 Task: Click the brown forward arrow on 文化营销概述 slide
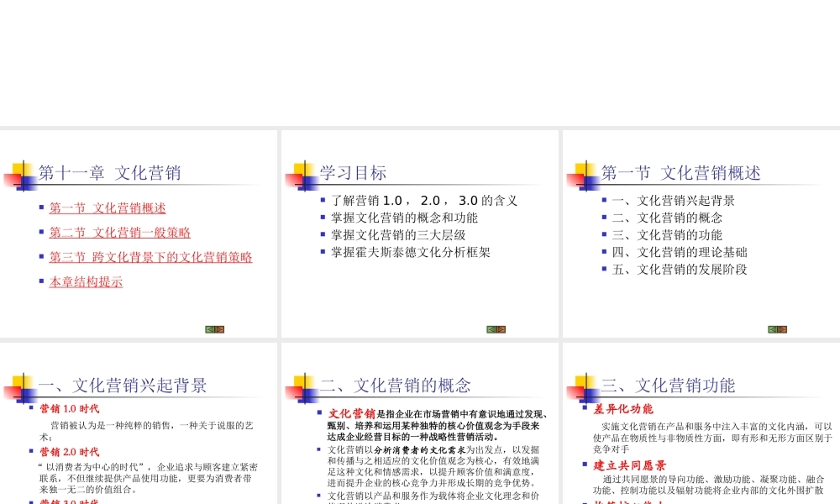[782, 329]
